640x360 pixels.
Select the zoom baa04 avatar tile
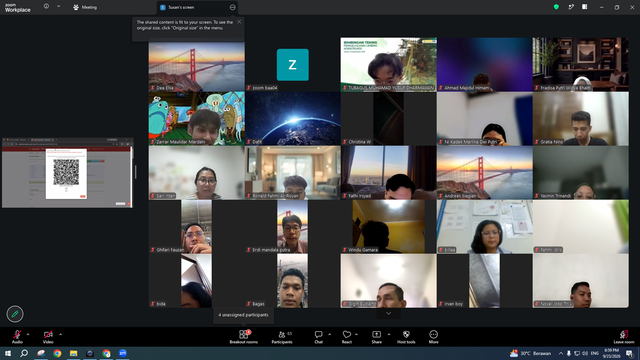tap(293, 64)
